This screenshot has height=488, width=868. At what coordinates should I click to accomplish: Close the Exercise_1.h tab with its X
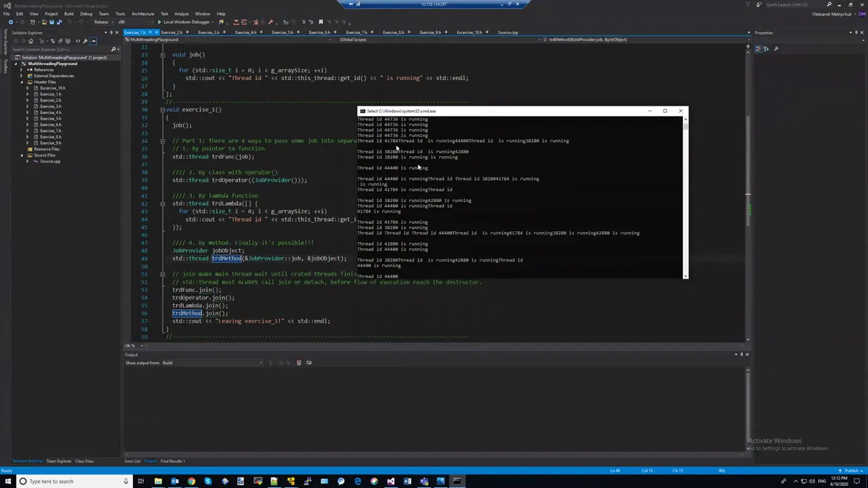tap(157, 33)
